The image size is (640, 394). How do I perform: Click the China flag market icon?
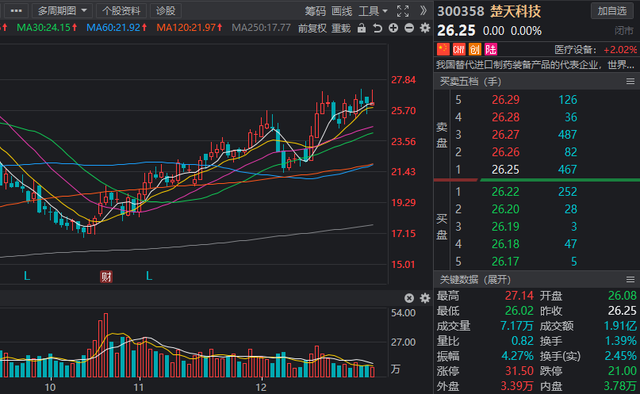(x=443, y=49)
